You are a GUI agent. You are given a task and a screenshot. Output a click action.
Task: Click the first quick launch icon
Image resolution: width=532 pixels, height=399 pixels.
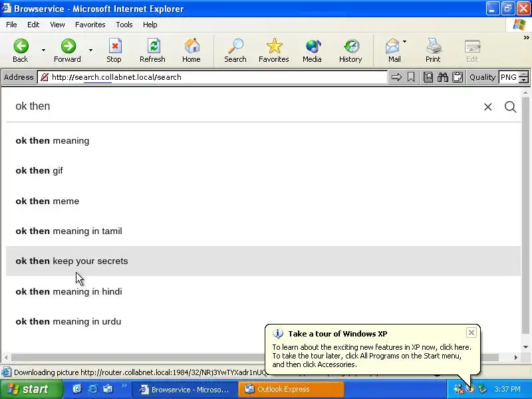[77, 389]
